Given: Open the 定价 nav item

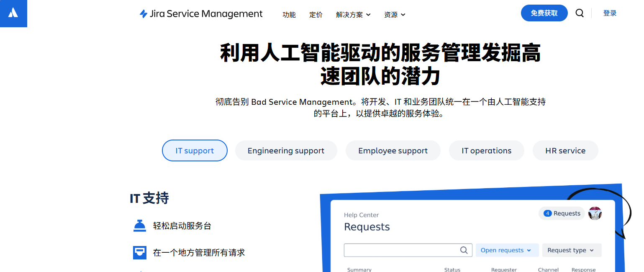Looking at the screenshot, I should (316, 15).
